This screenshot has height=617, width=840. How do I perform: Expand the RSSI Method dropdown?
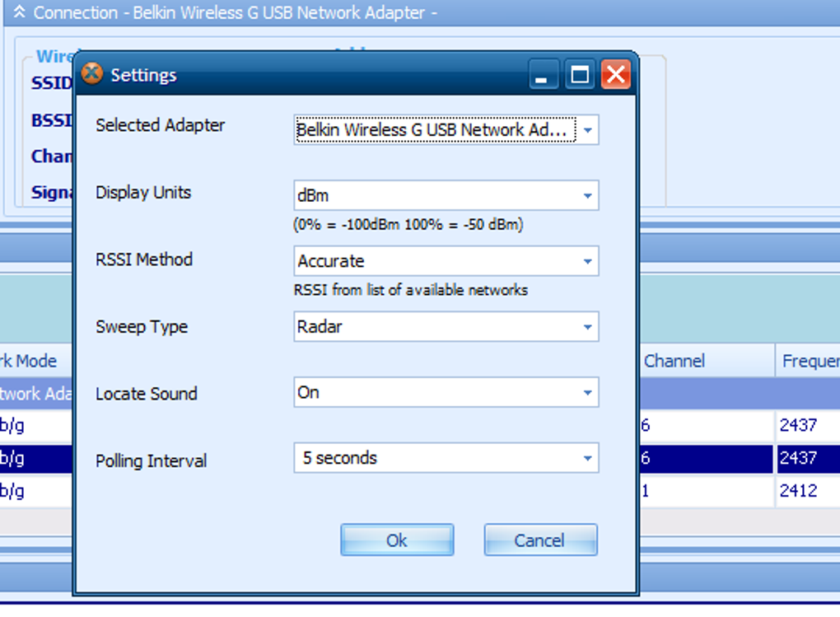point(446,261)
